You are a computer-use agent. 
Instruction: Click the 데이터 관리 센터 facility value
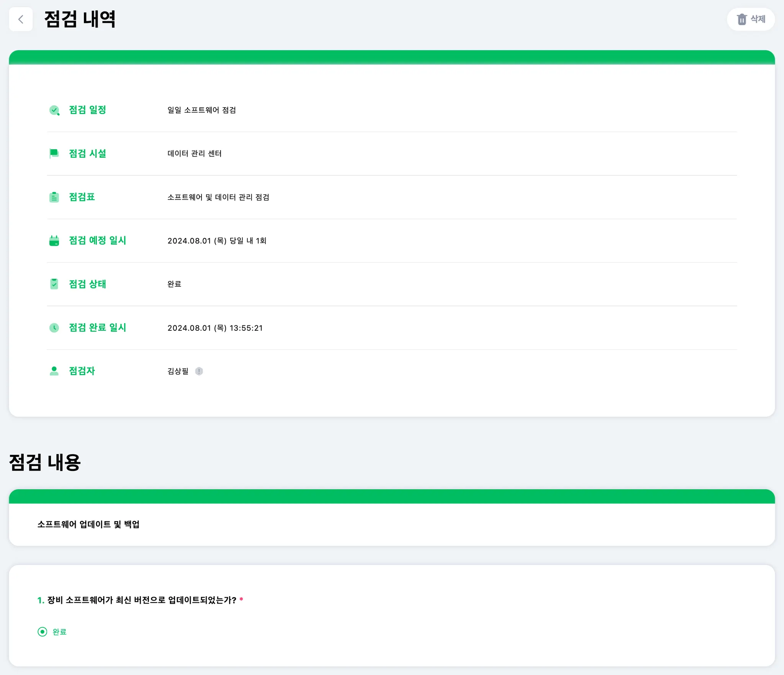(x=194, y=154)
